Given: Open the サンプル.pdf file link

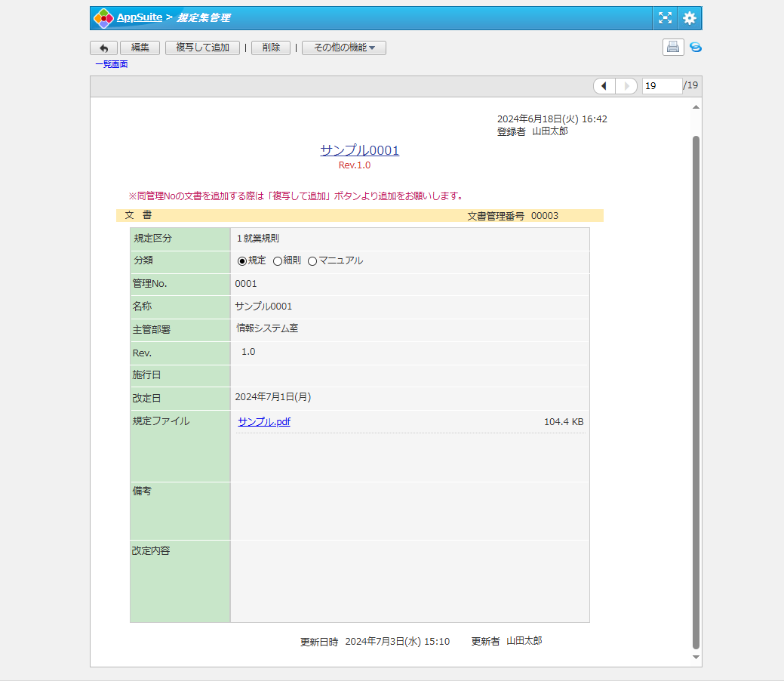Looking at the screenshot, I should click(264, 422).
